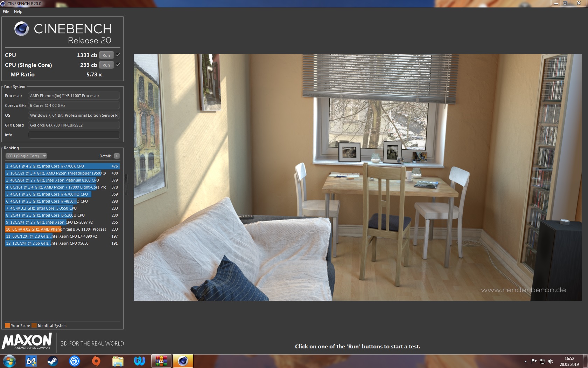
Task: Select the Core i5-3550 ranking row
Action: 62,208
